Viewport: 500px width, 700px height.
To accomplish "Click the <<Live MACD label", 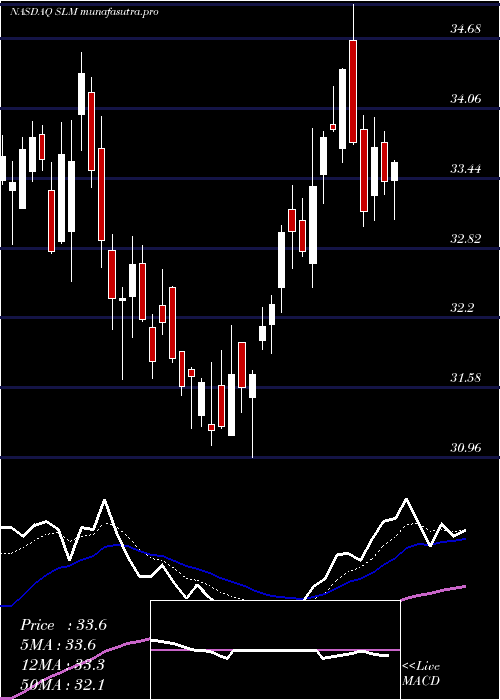I will pos(421,674).
